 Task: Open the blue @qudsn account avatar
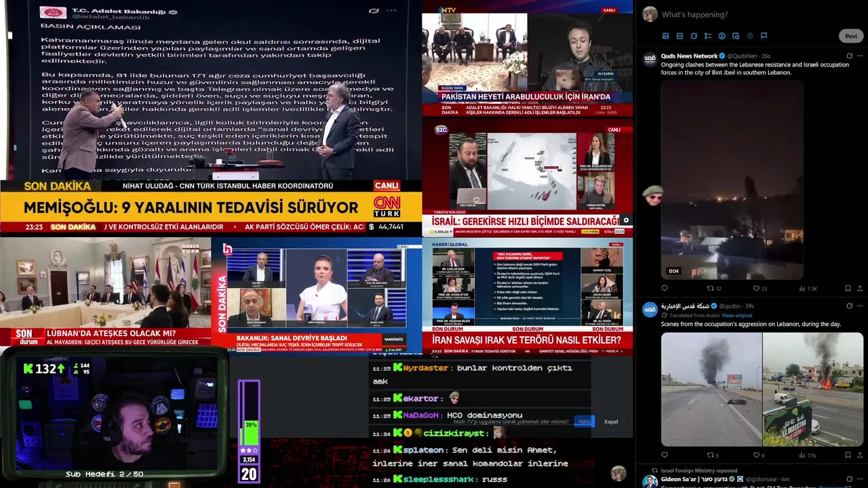pyautogui.click(x=650, y=309)
